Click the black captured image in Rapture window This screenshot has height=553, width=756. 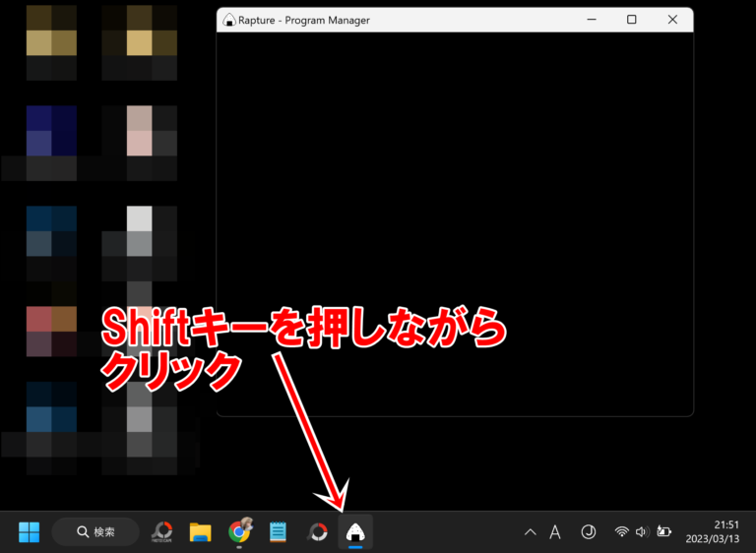pos(455,223)
